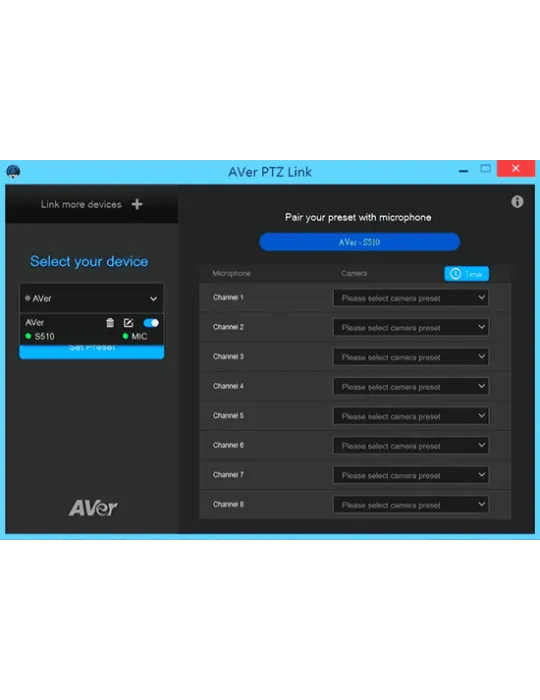Edit the AVer device pairing

coord(129,322)
